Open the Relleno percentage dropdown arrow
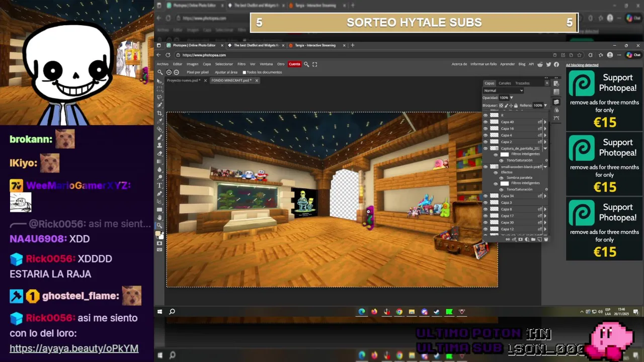This screenshot has width=644, height=362. click(545, 106)
